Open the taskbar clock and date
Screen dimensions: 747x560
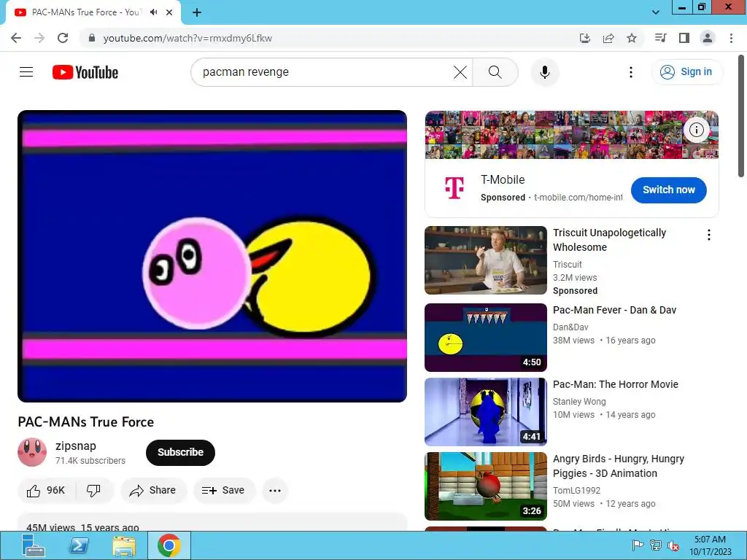(x=710, y=545)
